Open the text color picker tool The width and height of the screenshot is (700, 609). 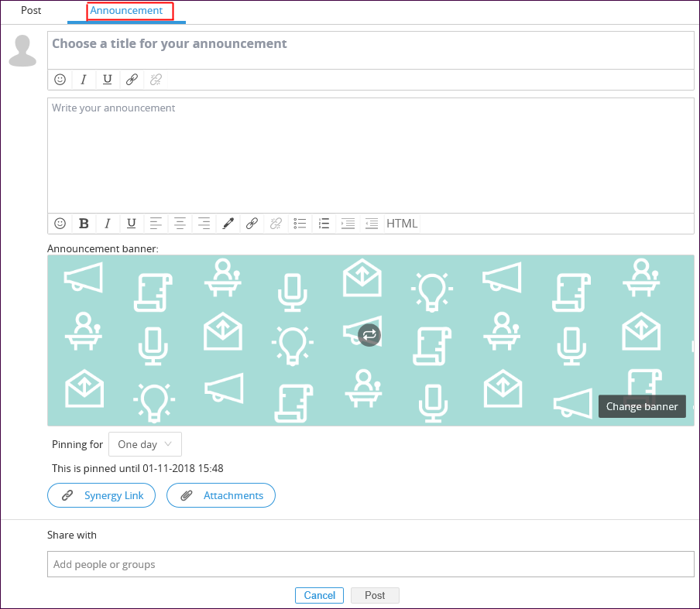(x=228, y=224)
